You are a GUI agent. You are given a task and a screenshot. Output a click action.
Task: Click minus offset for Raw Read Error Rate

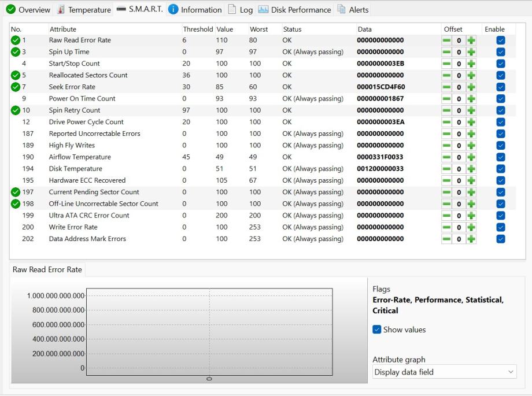(446, 40)
